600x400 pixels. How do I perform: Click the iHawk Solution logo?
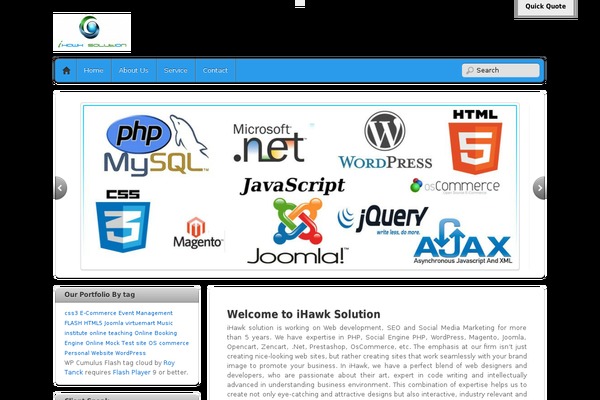click(x=92, y=32)
